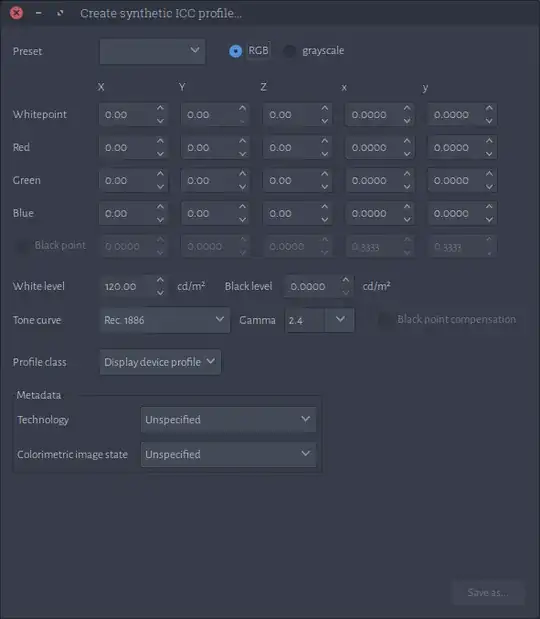Image resolution: width=540 pixels, height=619 pixels.
Task: Decrease Green Y value with down arrow
Action: coord(242,187)
